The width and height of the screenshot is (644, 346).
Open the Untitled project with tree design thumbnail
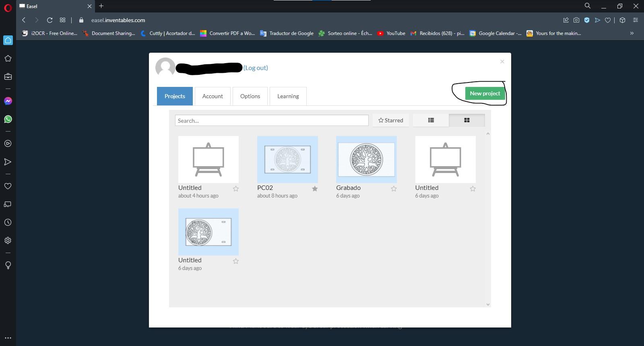(x=208, y=232)
